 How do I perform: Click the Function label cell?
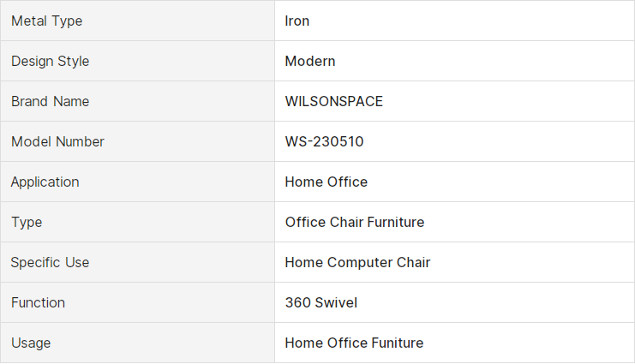pos(137,302)
